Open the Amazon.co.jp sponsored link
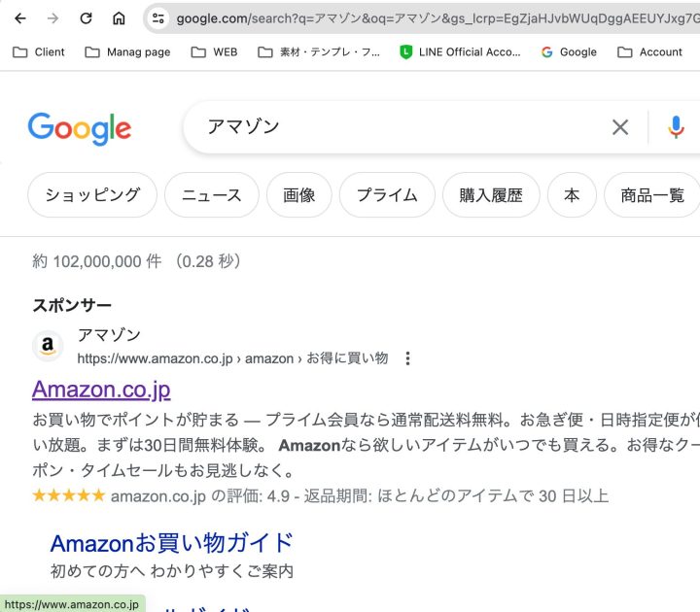Screen dimensions: 700x612 [x=101, y=390]
